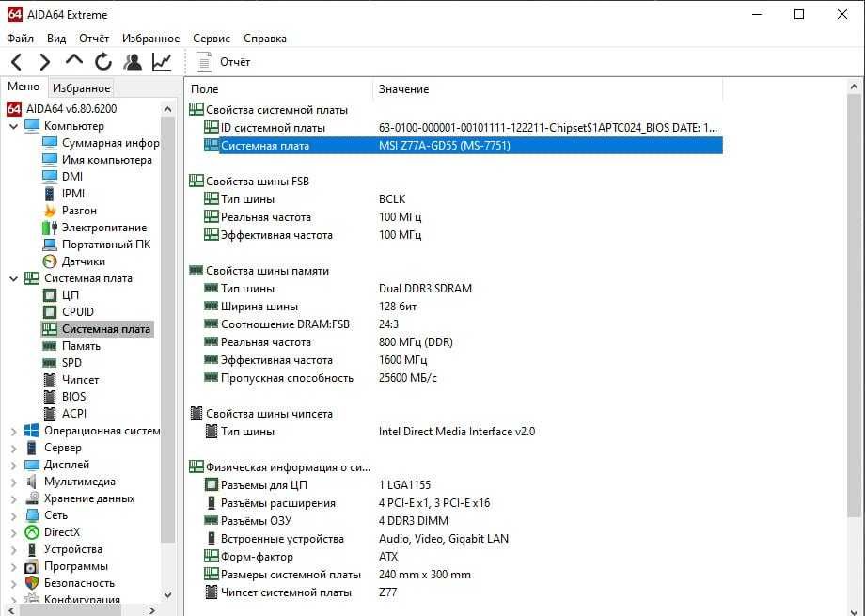Go up one level with Up arrow
The image size is (865, 616).
(74, 59)
